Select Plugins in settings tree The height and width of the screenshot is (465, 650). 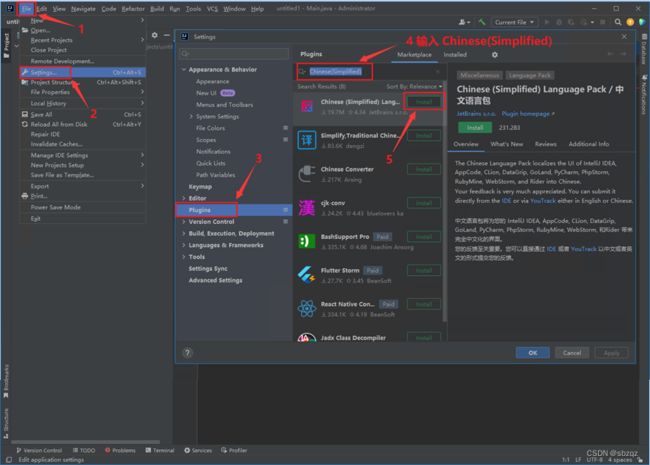click(234, 210)
